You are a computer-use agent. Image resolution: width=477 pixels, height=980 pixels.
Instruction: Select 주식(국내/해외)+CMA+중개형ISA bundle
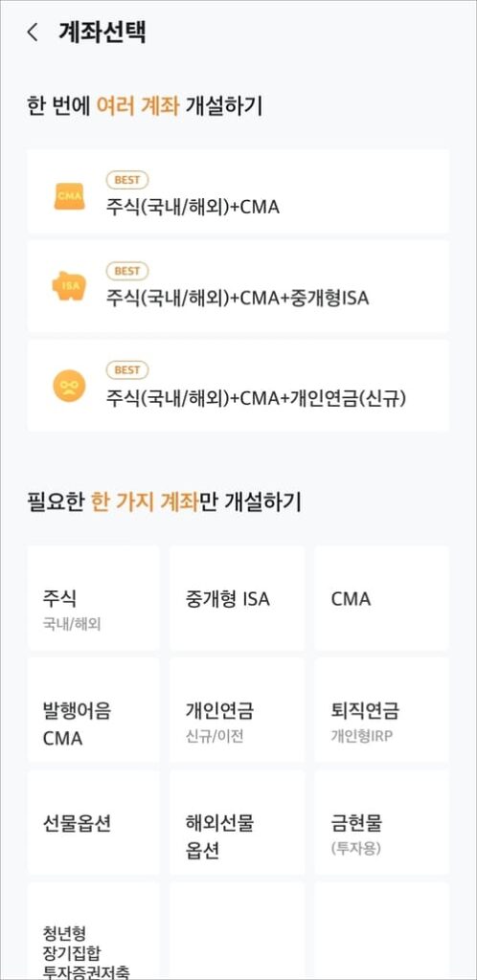coord(238,287)
